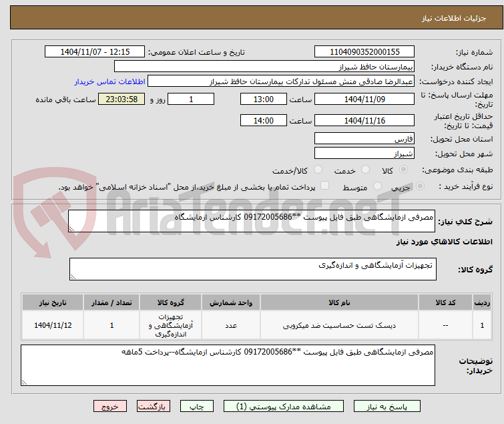Click the واحد شمارش column header

(x=231, y=302)
